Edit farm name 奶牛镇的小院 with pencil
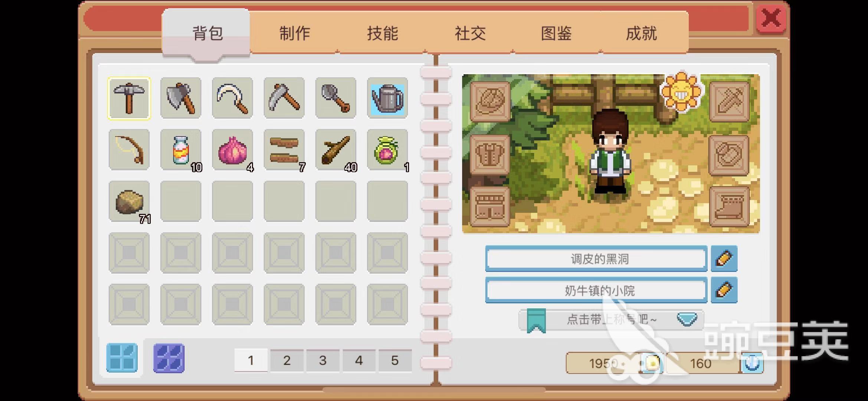Viewport: 868px width, 401px height. (x=724, y=290)
